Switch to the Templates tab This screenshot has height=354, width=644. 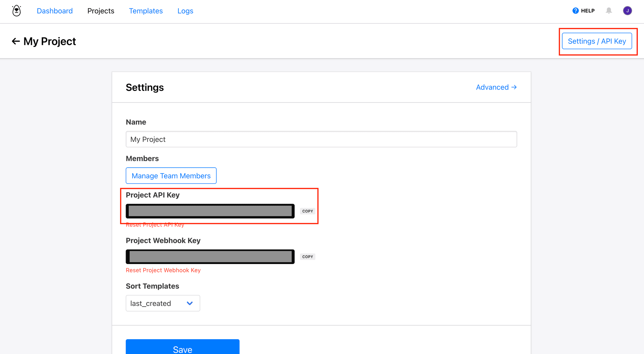tap(146, 11)
